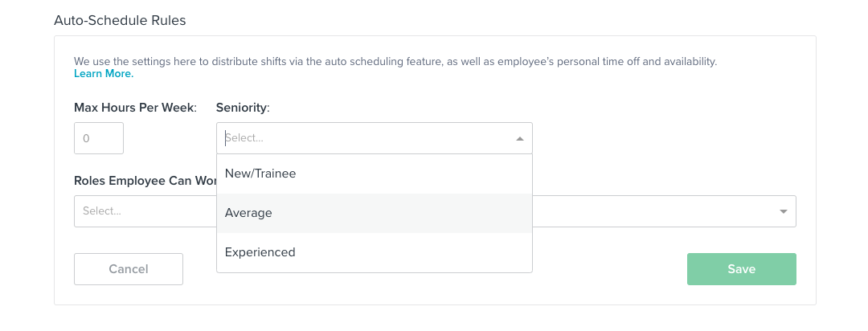Click the 0 placeholder in max hours box
The width and height of the screenshot is (868, 331).
tap(86, 138)
